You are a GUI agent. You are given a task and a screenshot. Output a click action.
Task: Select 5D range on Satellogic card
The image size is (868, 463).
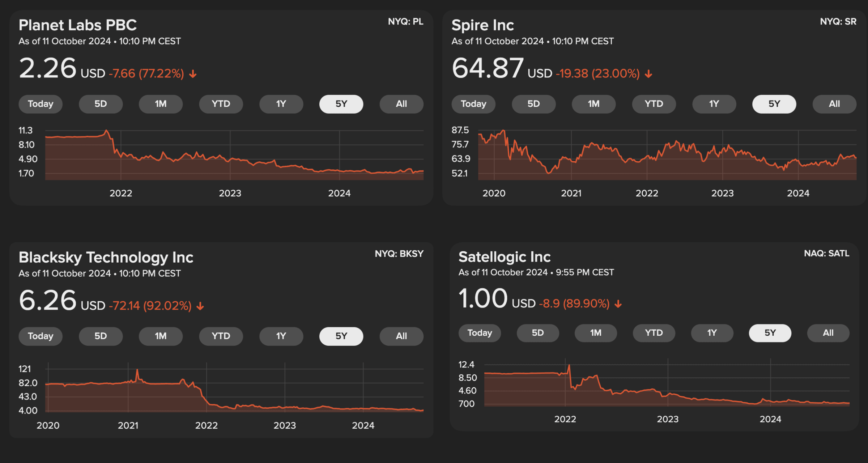(x=538, y=333)
